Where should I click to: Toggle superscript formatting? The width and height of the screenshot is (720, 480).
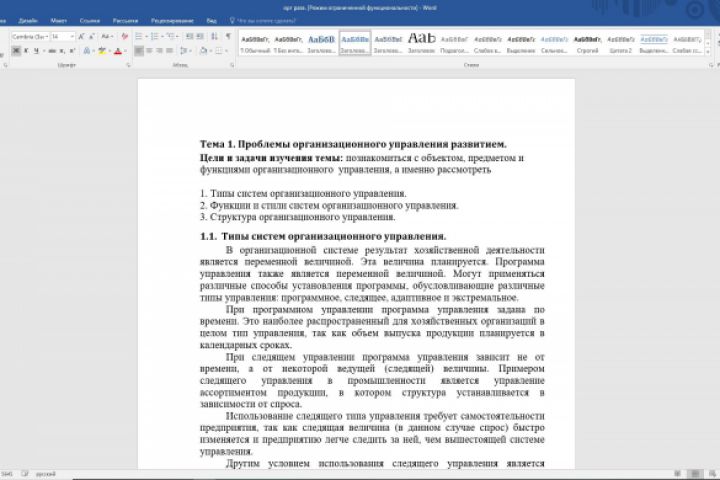coord(72,51)
